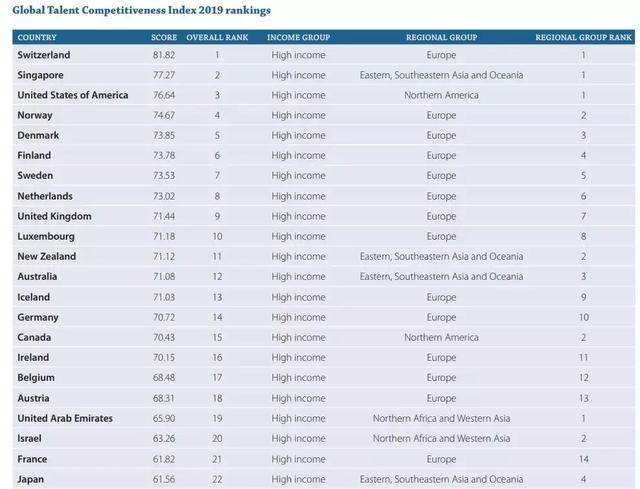Select the Denmark country cell

click(39, 135)
